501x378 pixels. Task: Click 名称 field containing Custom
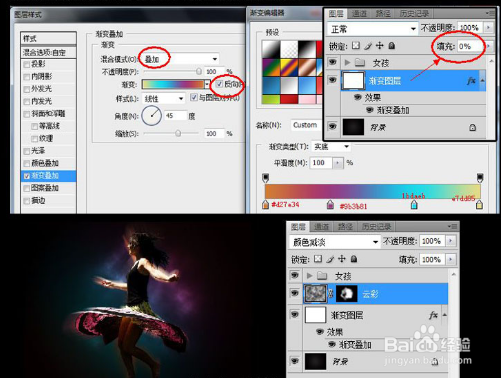[306, 125]
